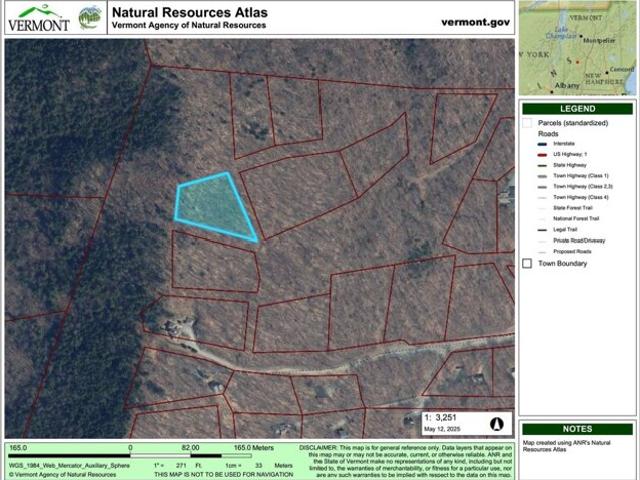Viewport: 640px width, 480px height.
Task: Click the cyan highlighted parcel on map
Action: 212,203
